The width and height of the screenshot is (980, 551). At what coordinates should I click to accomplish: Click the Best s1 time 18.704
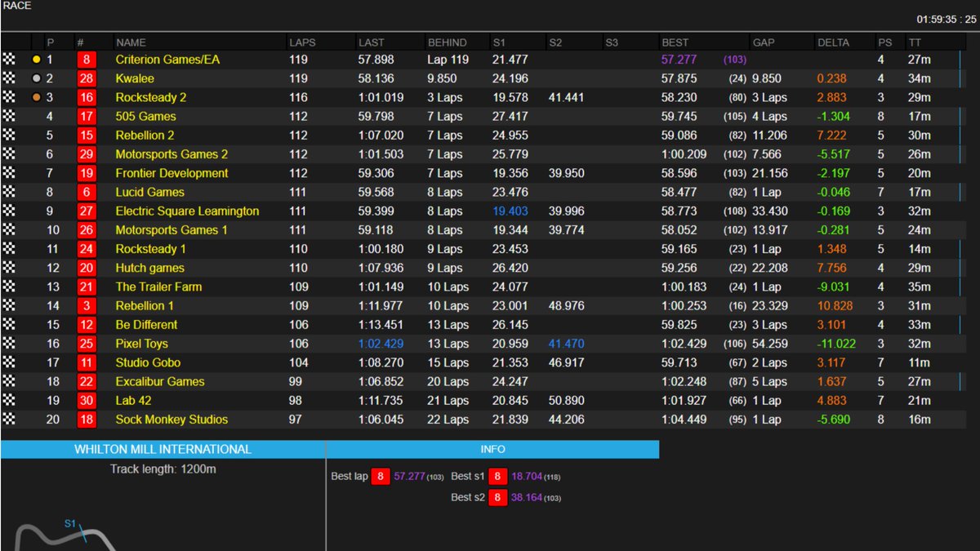click(x=527, y=476)
